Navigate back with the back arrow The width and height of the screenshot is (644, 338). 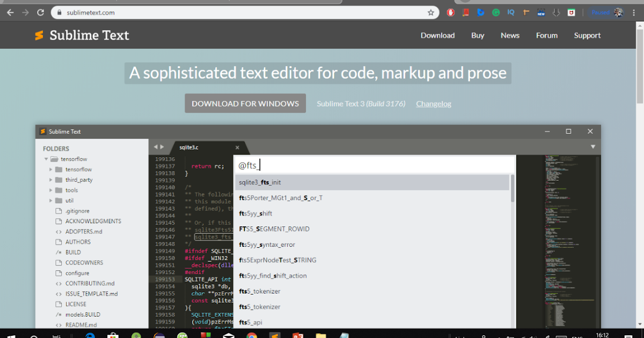click(x=10, y=12)
